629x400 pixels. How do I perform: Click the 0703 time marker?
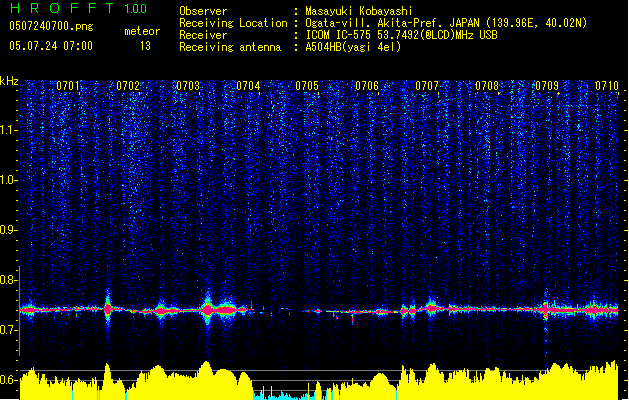pos(188,86)
